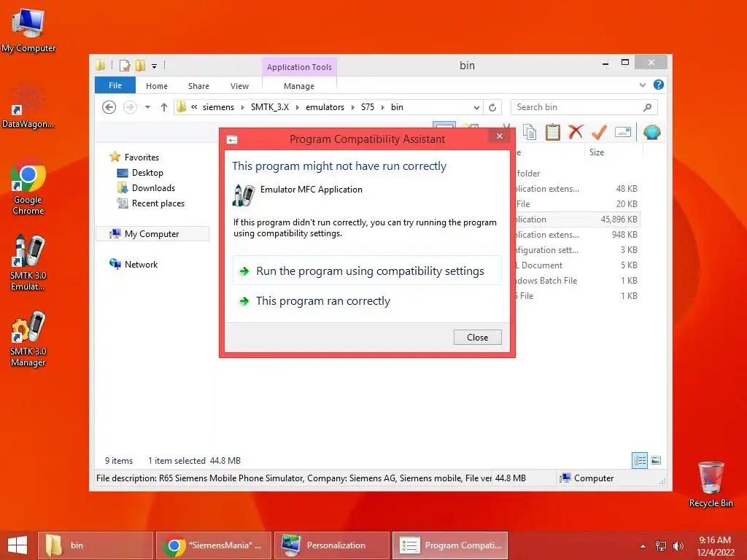747x560 pixels.
Task: Click the Windows Start button
Action: click(x=18, y=545)
